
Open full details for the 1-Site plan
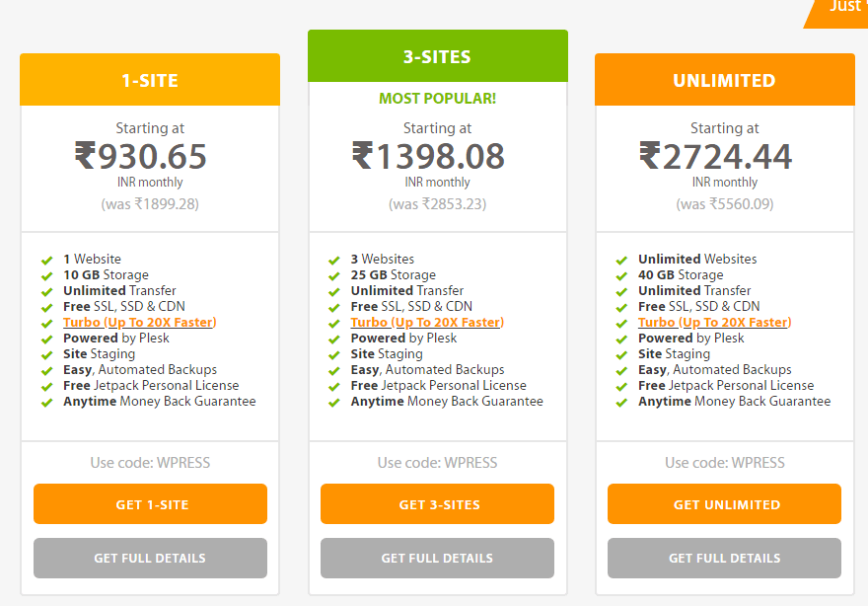(150, 558)
